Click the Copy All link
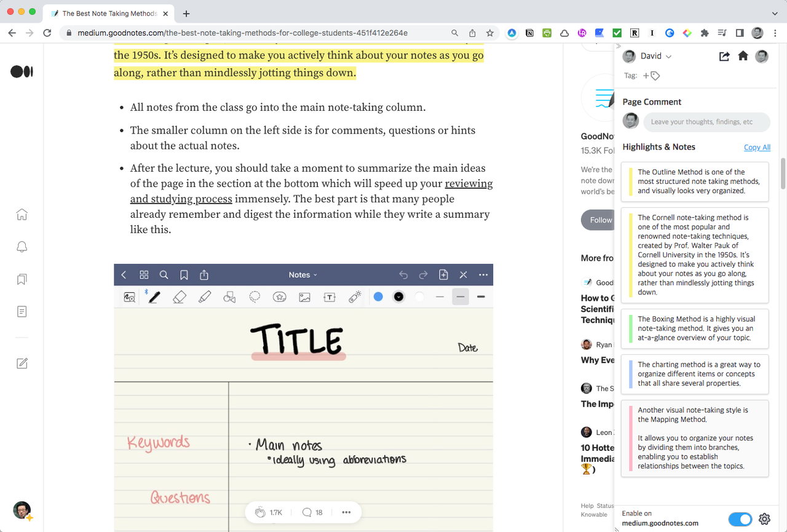 [757, 147]
